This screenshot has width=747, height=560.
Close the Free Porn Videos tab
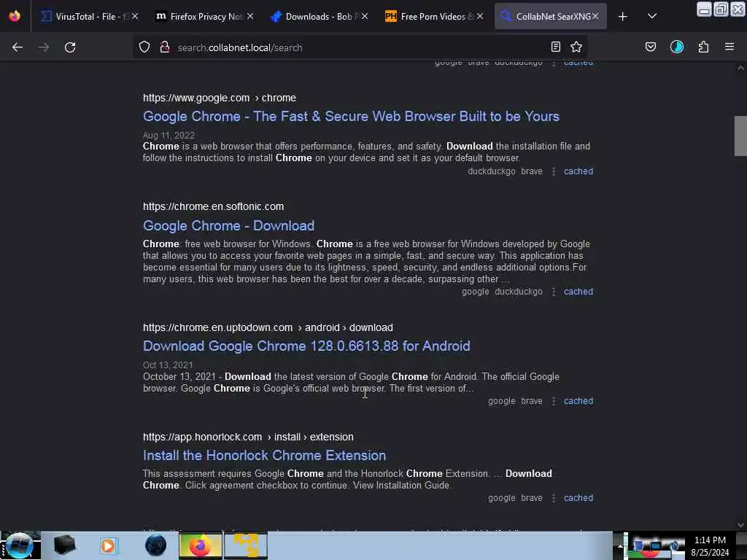point(480,16)
